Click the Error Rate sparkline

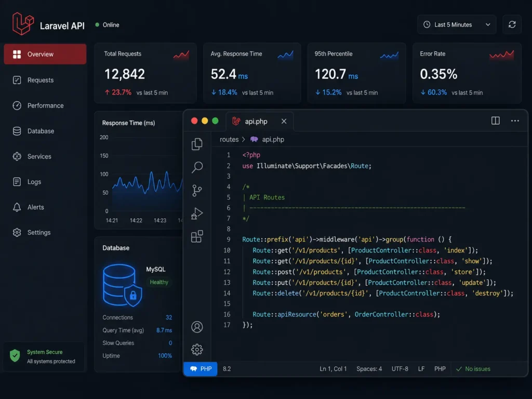pyautogui.click(x=501, y=55)
